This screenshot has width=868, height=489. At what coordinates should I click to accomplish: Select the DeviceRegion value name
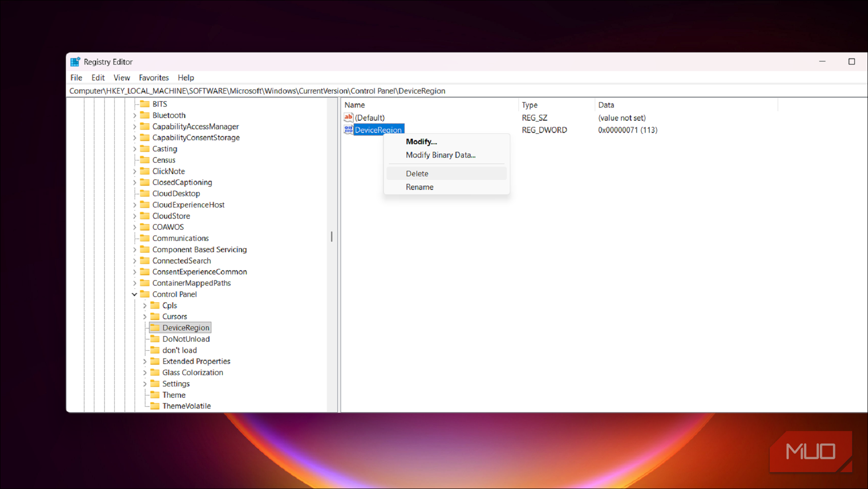[378, 130]
